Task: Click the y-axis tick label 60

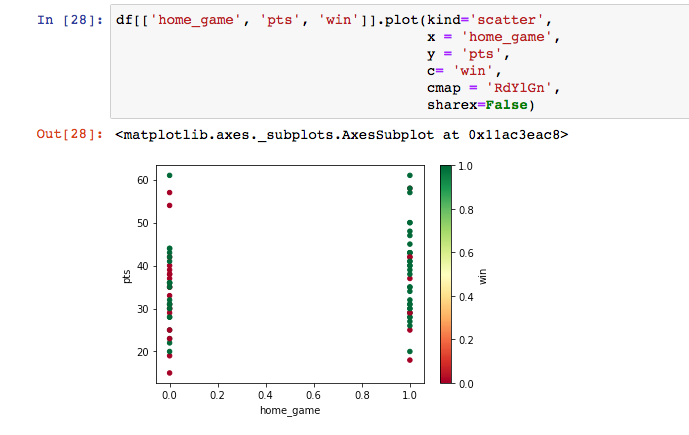Action: tap(143, 180)
